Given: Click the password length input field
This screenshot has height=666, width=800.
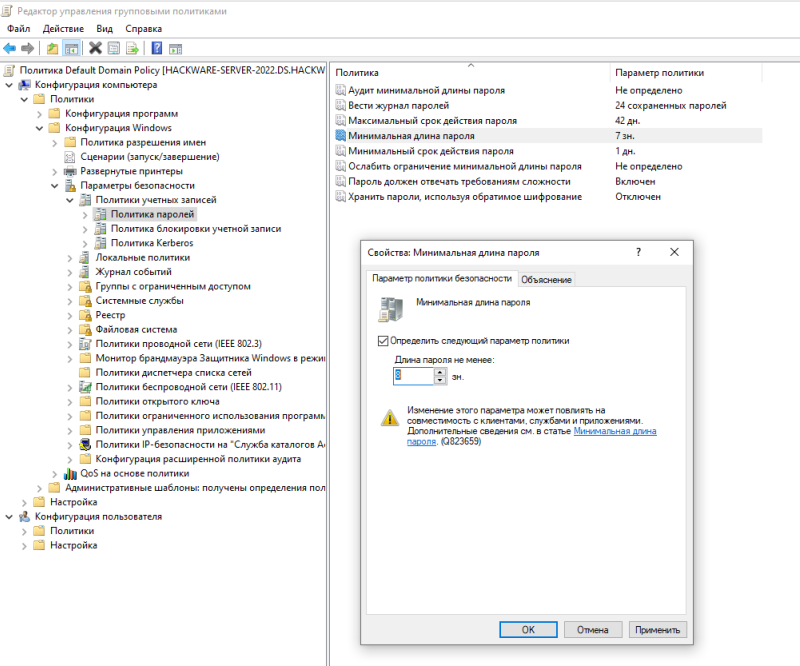Looking at the screenshot, I should point(413,376).
